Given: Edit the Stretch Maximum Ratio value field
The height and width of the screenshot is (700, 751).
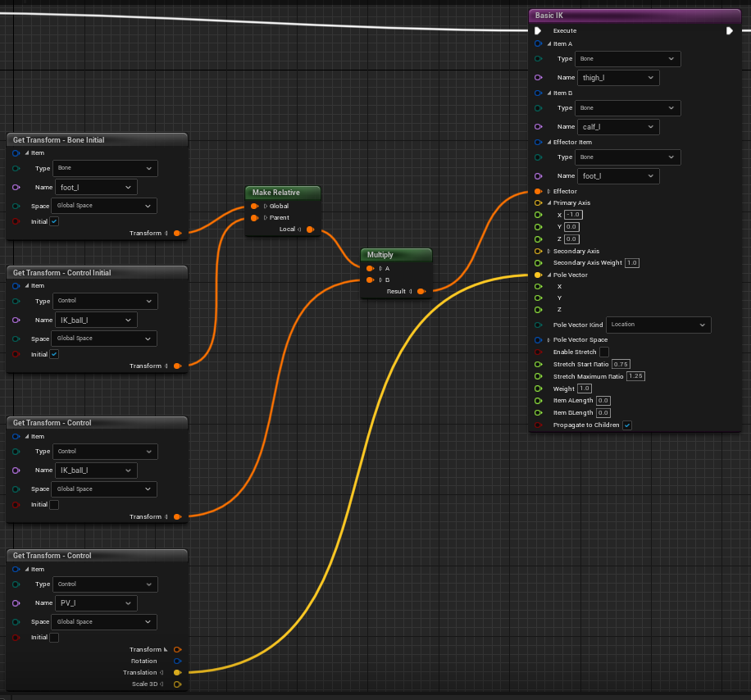Looking at the screenshot, I should (x=635, y=375).
